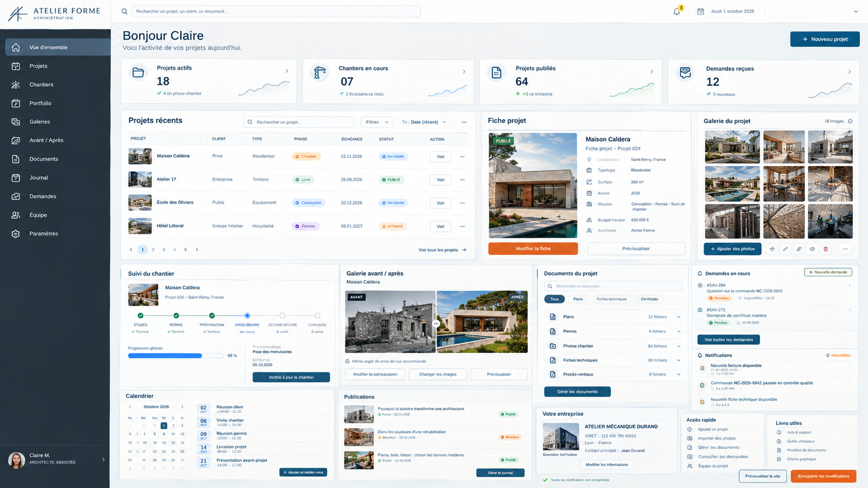Viewport: 868px width, 488px height.
Task: Select the Gros œuvre stage marker
Action: [247, 316]
